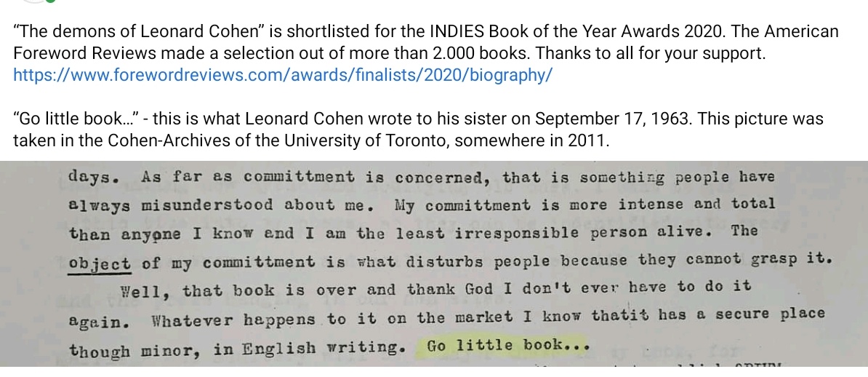Click "secure place" in the typed letter
Viewport: 868px width, 377px height.
[770, 315]
